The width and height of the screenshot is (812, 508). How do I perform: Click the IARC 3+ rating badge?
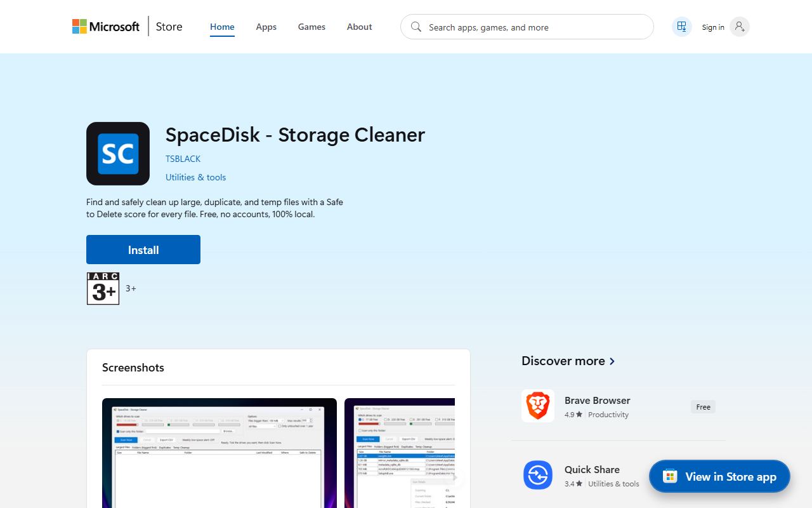pyautogui.click(x=103, y=288)
